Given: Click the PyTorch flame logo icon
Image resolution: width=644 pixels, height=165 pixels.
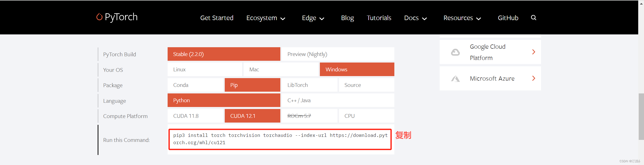Looking at the screenshot, I should (x=99, y=17).
